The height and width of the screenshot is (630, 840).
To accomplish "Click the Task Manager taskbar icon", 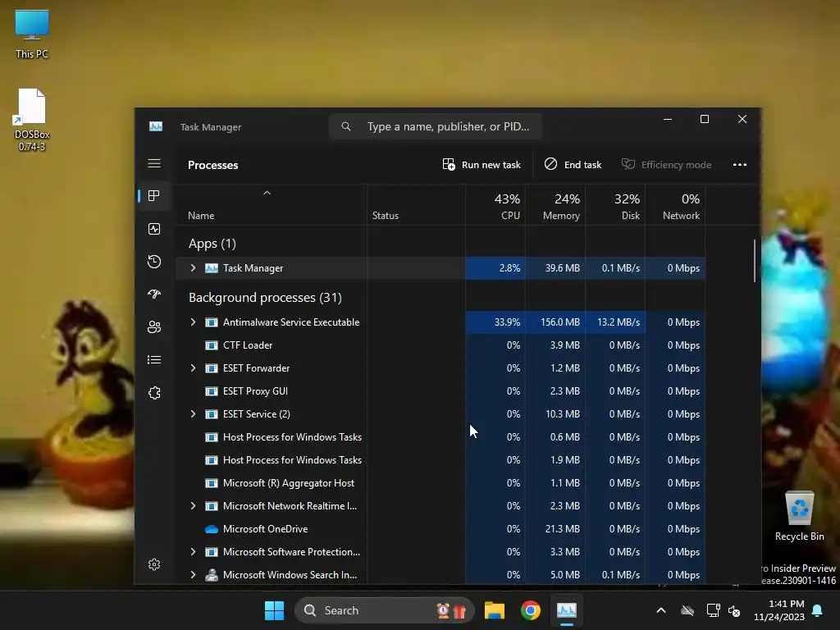I will [566, 610].
